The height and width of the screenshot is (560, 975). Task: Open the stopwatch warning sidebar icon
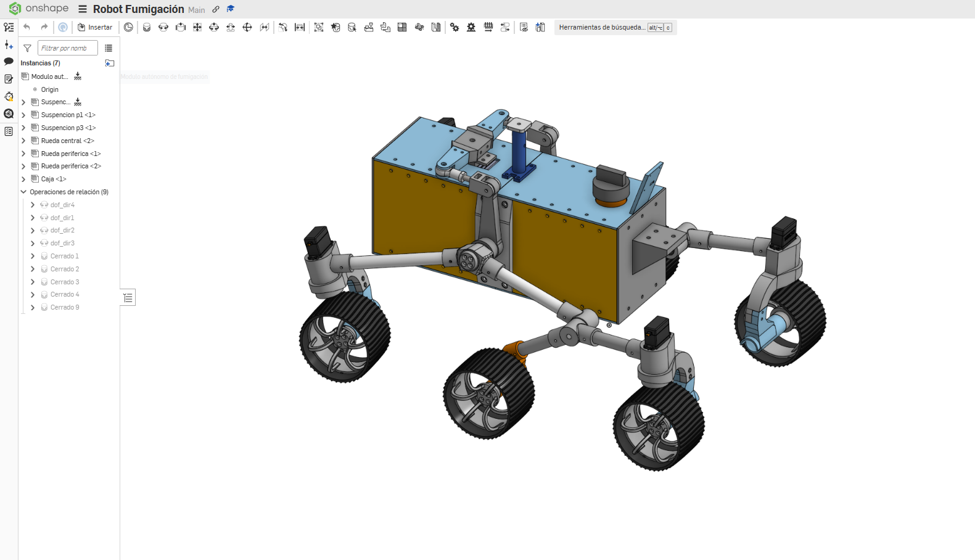point(9,96)
